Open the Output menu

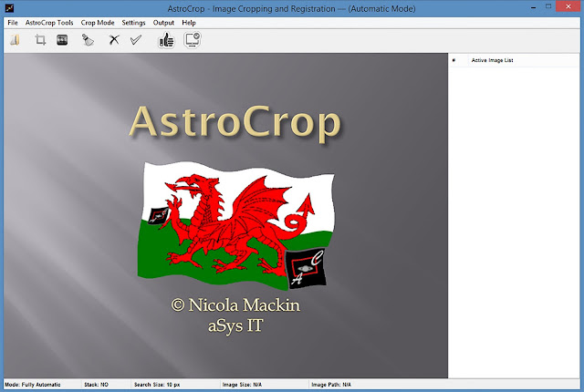pos(163,23)
